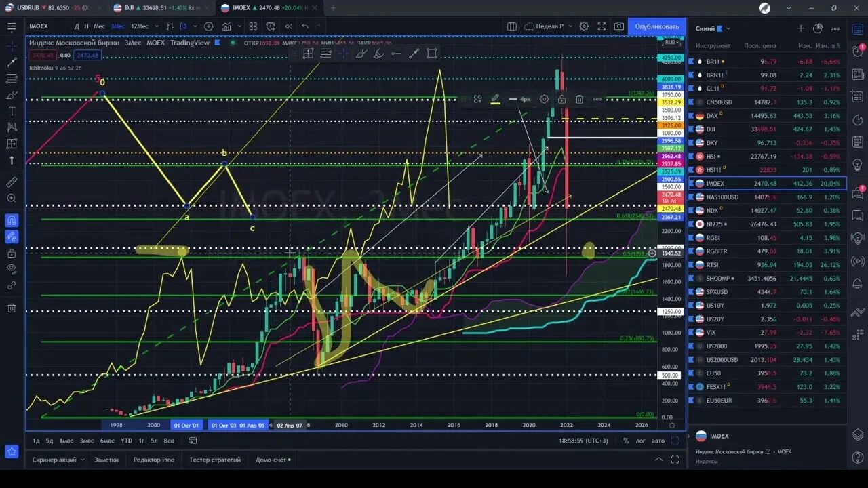Take a chart snapshot with camera icon
Screen dimensions: 868x488
[619, 26]
